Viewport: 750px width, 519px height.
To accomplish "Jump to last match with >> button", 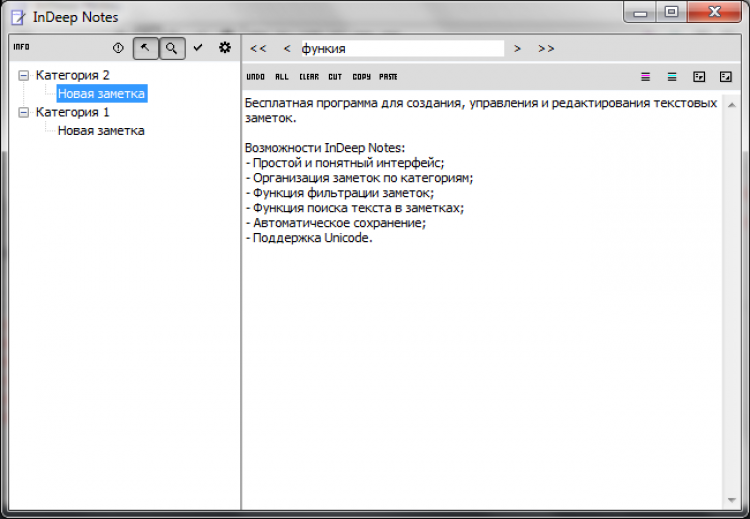I will (546, 49).
